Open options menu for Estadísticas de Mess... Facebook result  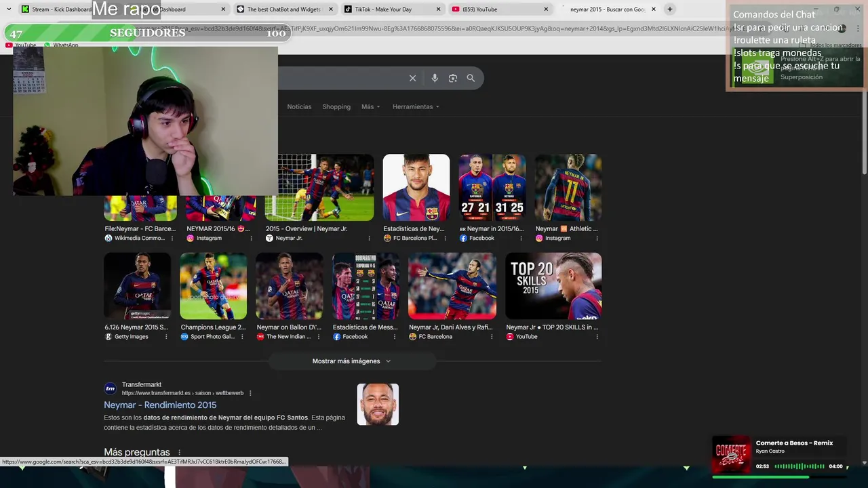pyautogui.click(x=394, y=337)
